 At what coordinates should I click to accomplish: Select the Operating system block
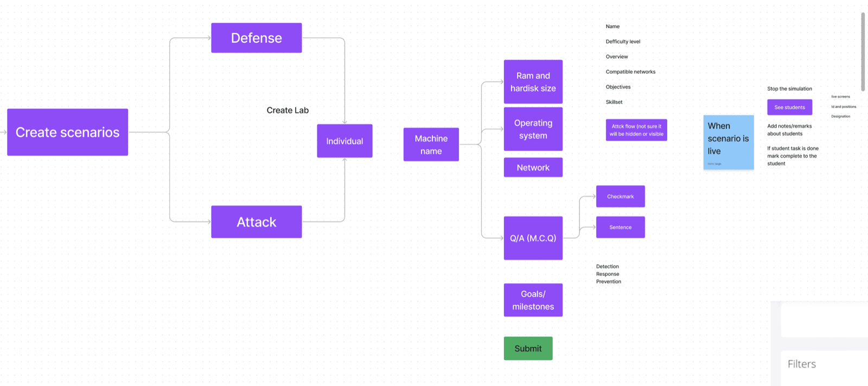(533, 129)
